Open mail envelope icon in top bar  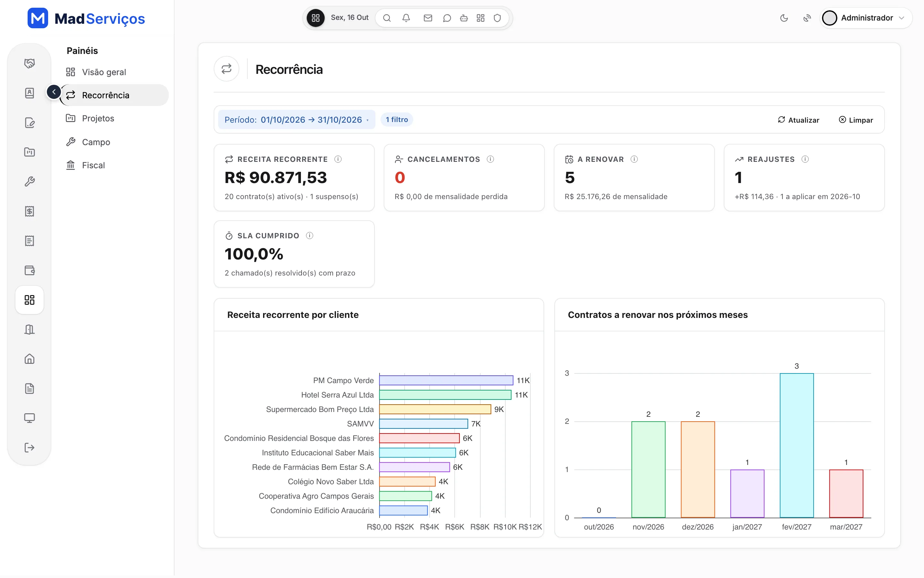pyautogui.click(x=428, y=18)
